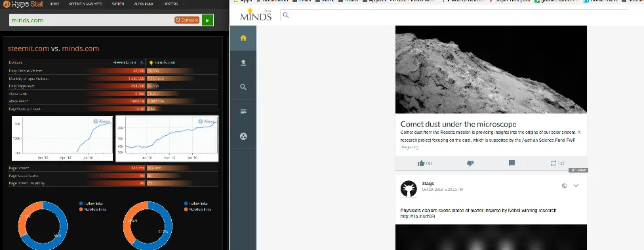The height and width of the screenshot is (250, 644).
Task: Open the blurred image of the physicists post
Action: tap(491, 238)
